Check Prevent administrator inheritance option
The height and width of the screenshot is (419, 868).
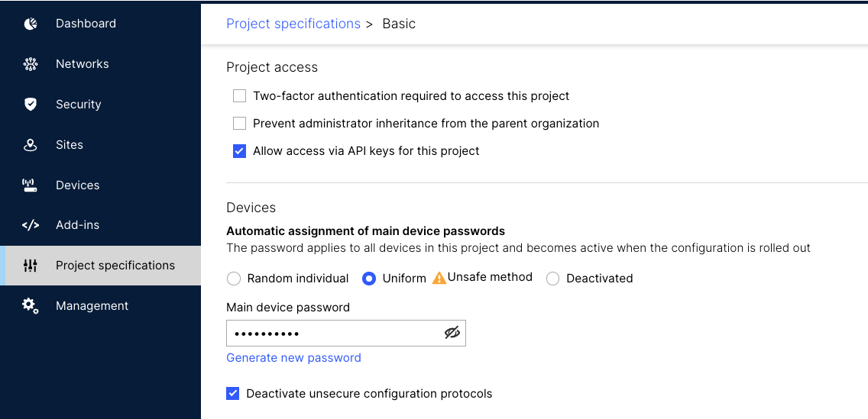click(x=240, y=124)
